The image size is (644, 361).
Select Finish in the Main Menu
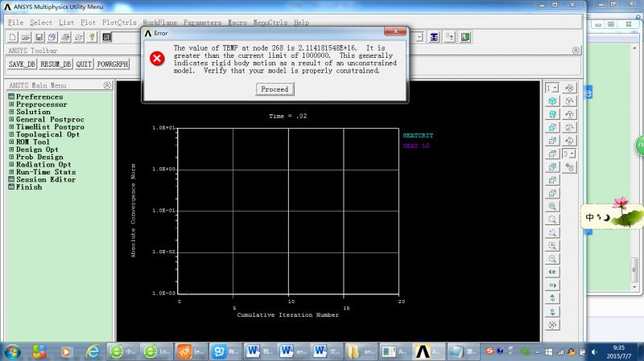tap(29, 187)
